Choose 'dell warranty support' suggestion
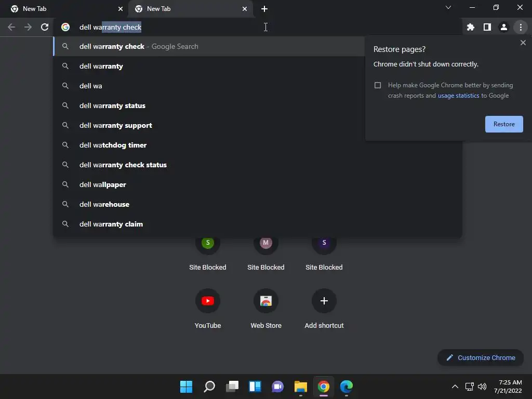 pyautogui.click(x=209, y=125)
